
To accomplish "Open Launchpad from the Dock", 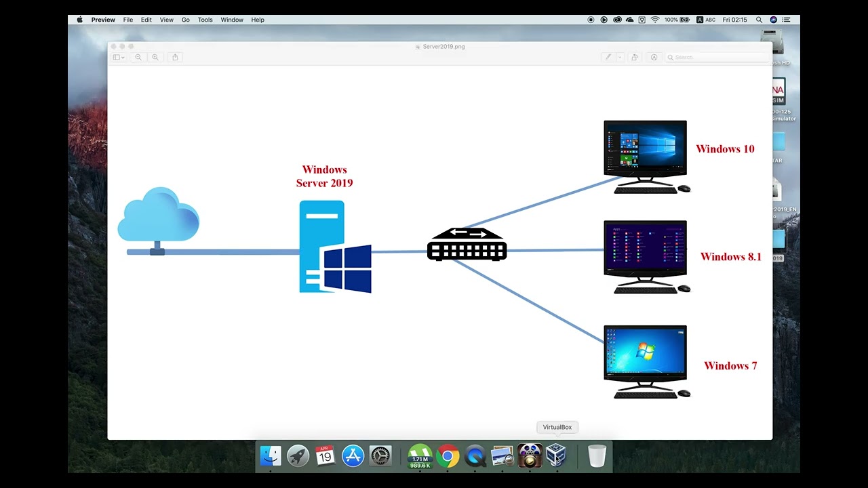I will pos(298,455).
